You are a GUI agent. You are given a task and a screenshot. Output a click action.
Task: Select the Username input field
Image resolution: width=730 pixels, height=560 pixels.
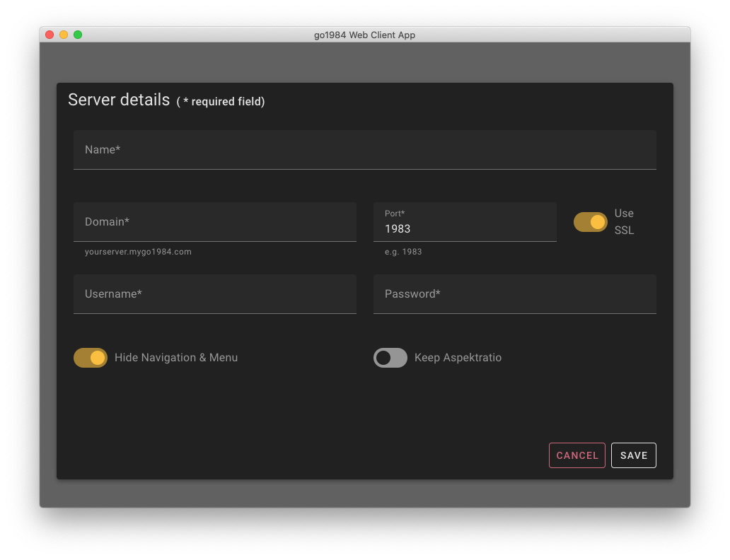click(x=214, y=294)
